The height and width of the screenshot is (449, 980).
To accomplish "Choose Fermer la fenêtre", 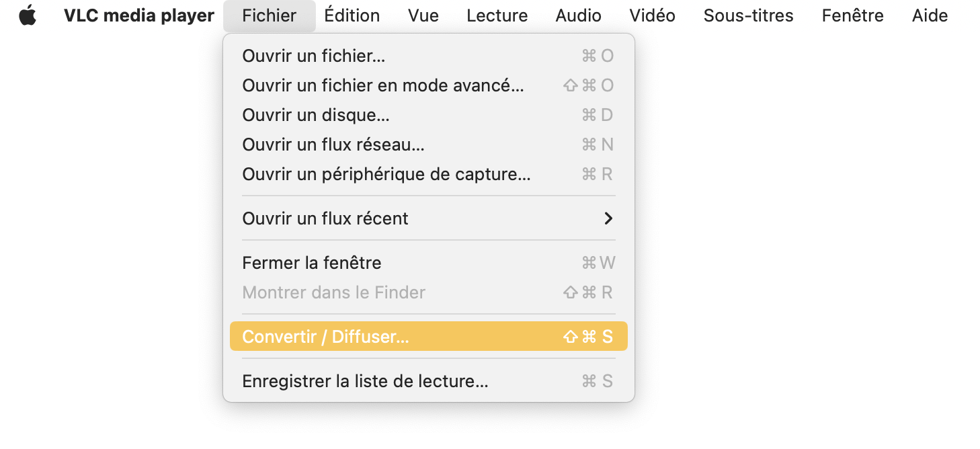I will click(x=428, y=263).
